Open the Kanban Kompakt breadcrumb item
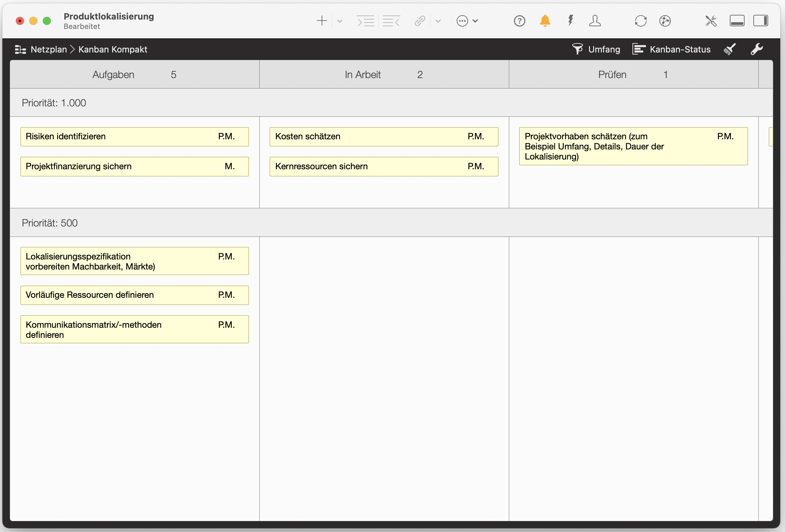 113,49
